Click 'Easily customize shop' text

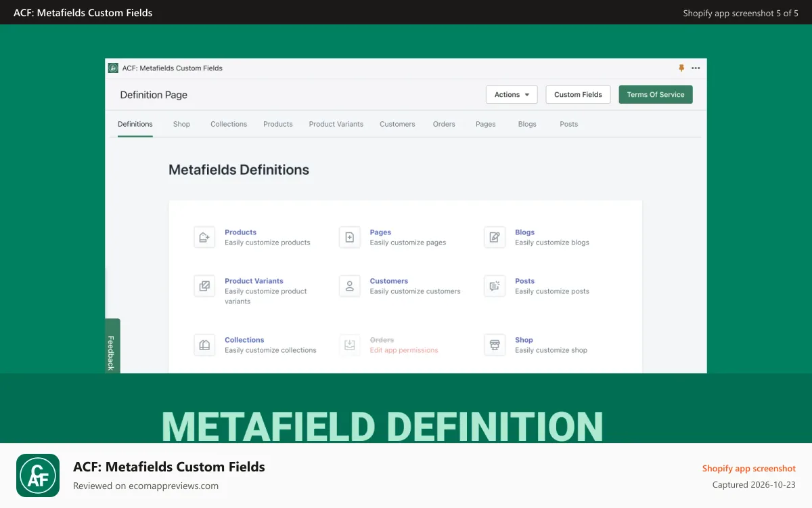tap(551, 350)
